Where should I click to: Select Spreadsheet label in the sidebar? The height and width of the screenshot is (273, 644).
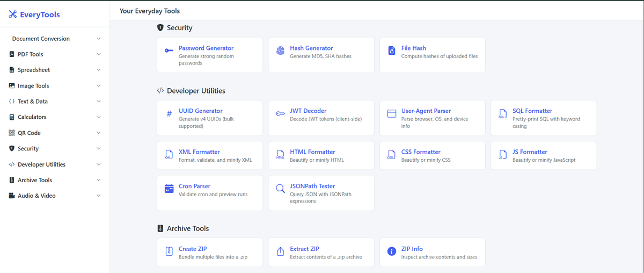[x=34, y=70]
